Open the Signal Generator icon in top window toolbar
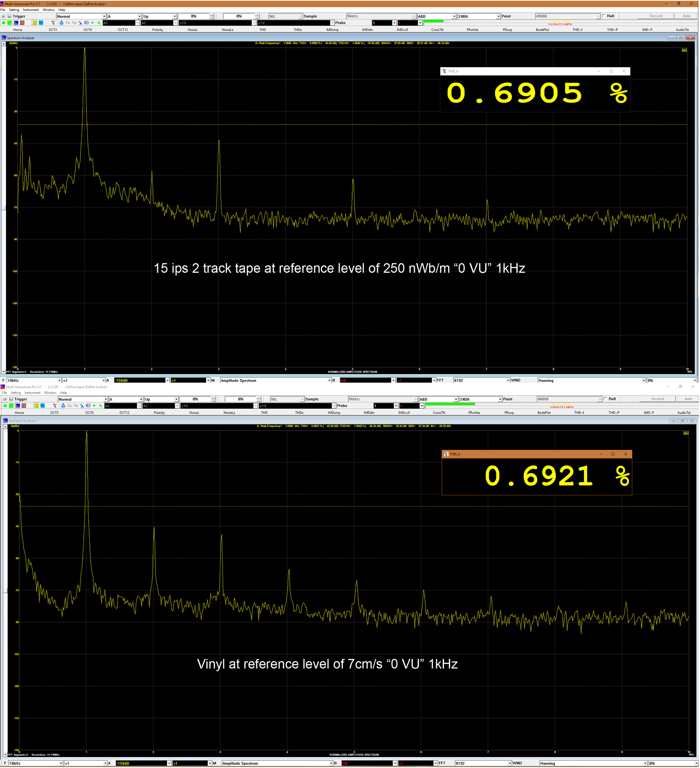 coord(35,23)
